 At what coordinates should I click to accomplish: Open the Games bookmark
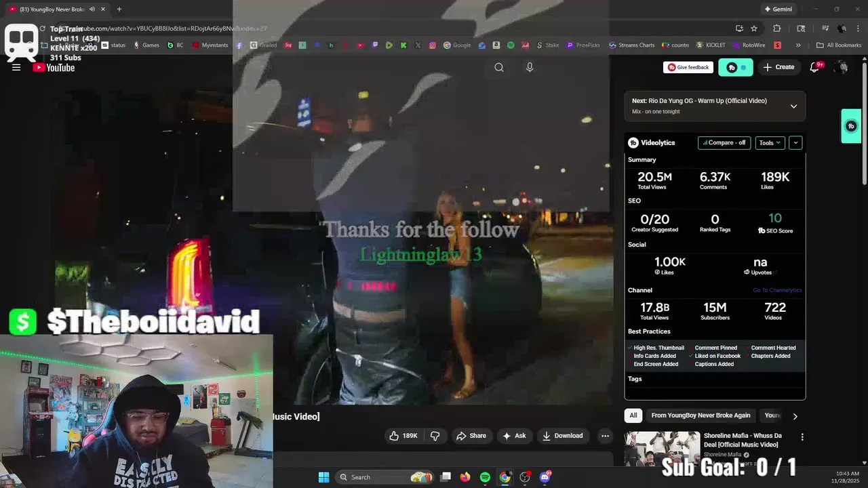click(146, 45)
